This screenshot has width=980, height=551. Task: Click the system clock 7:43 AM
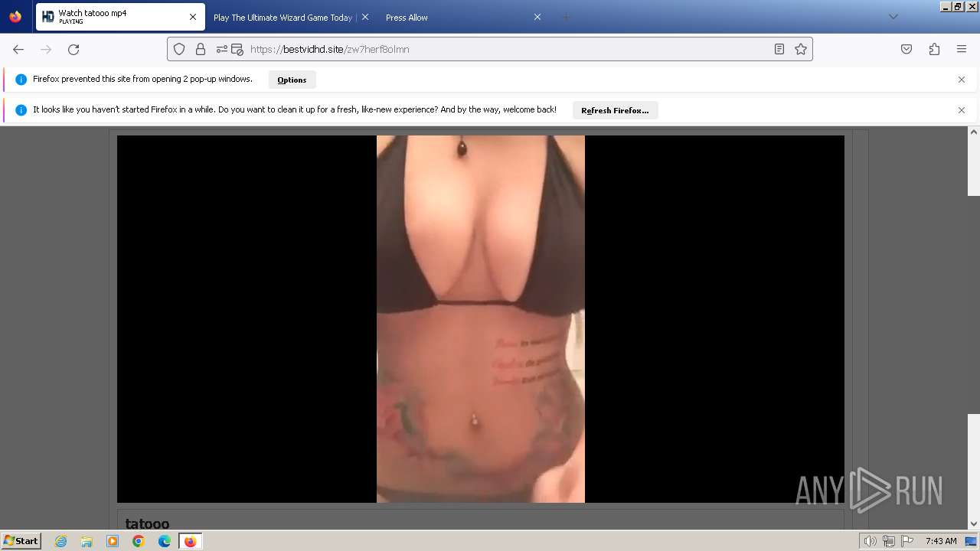(x=941, y=541)
